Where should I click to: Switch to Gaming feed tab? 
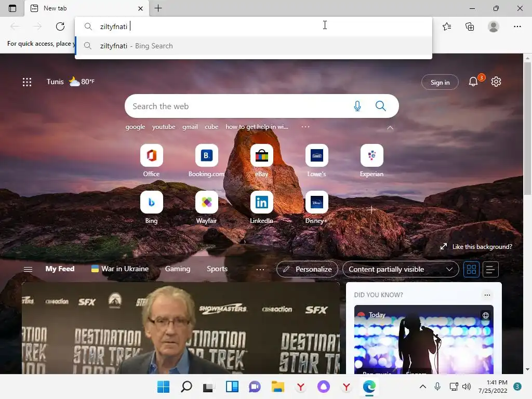(x=178, y=269)
